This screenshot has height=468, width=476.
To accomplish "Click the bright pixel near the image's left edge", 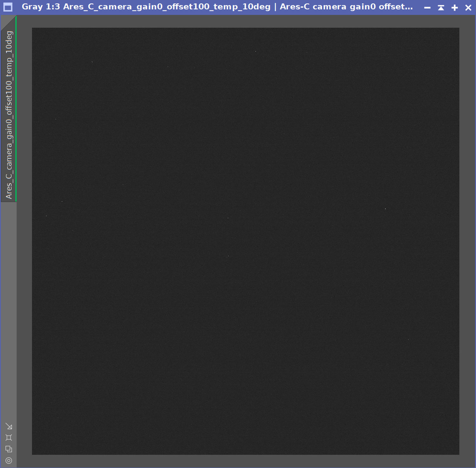I will [46, 216].
